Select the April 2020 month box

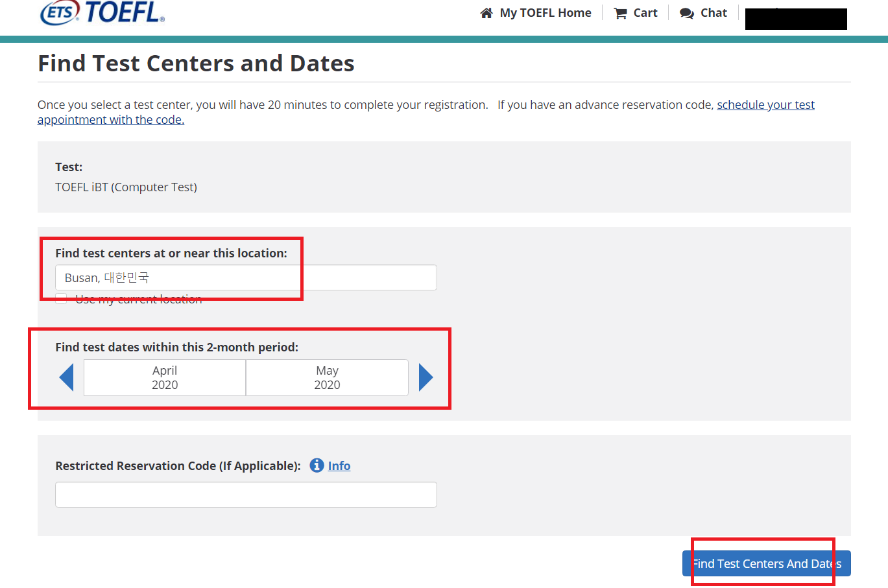(x=165, y=377)
